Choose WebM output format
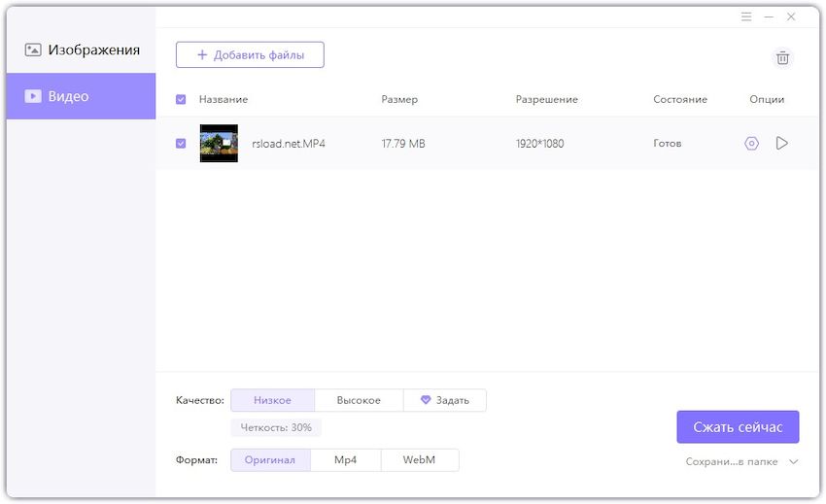Screen dimensions: 826x504 pos(419,460)
